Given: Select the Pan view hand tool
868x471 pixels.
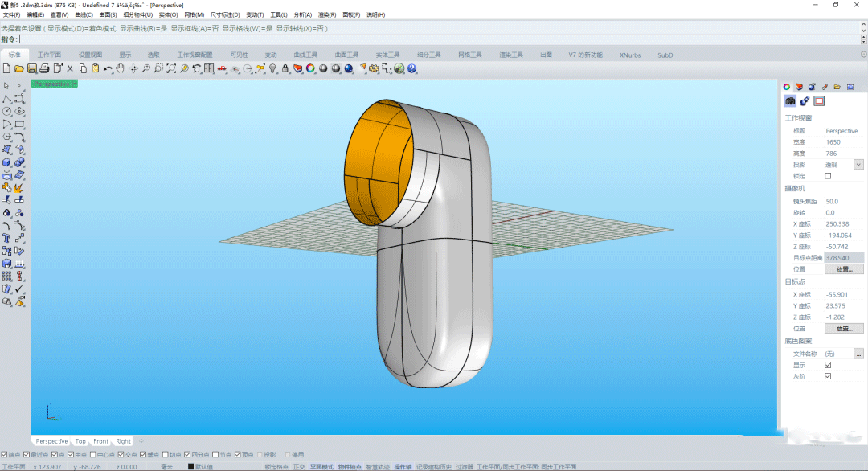Looking at the screenshot, I should [x=121, y=69].
